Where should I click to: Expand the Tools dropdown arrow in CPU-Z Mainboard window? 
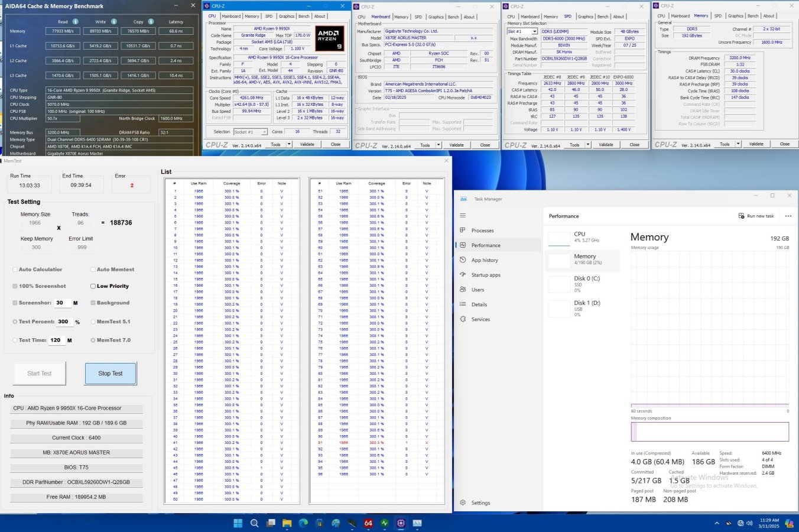[439, 145]
